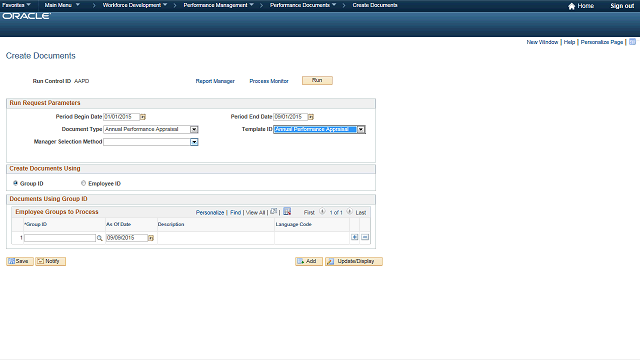Open Performance Documents breadcrumb menu
Image resolution: width=640 pixels, height=360 pixels.
[303, 5]
